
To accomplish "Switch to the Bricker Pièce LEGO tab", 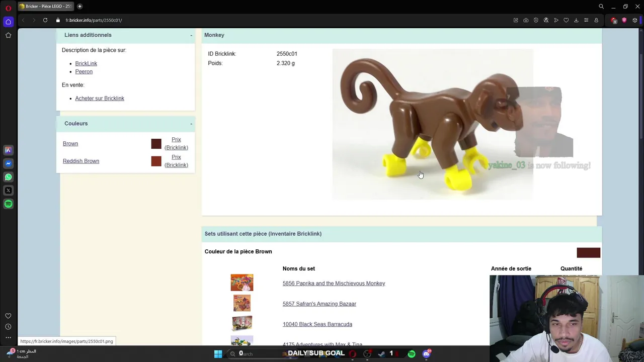I will [x=46, y=7].
